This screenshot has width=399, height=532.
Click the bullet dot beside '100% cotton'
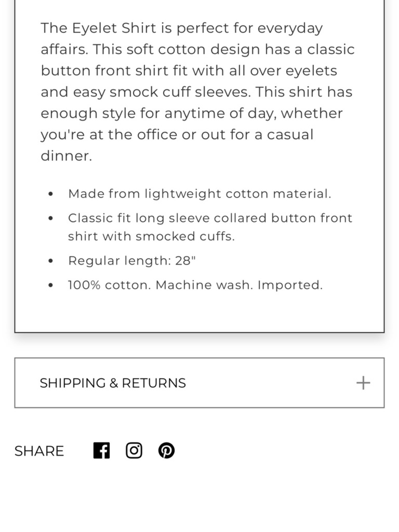point(50,285)
